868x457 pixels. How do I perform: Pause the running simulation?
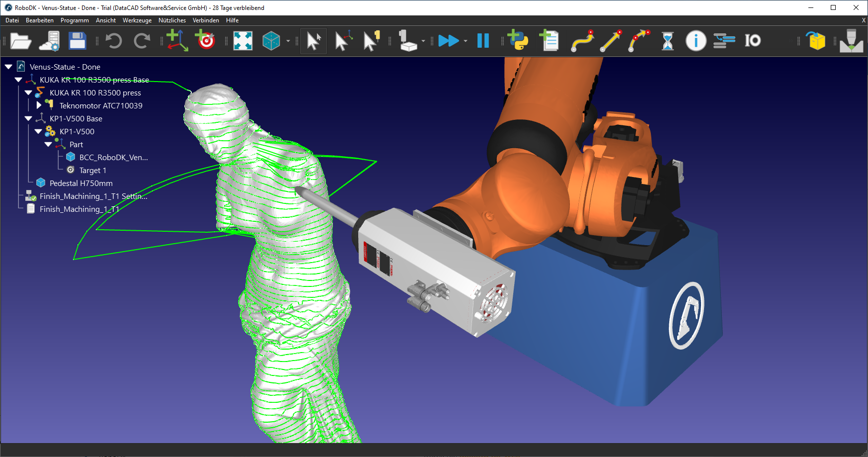point(482,41)
